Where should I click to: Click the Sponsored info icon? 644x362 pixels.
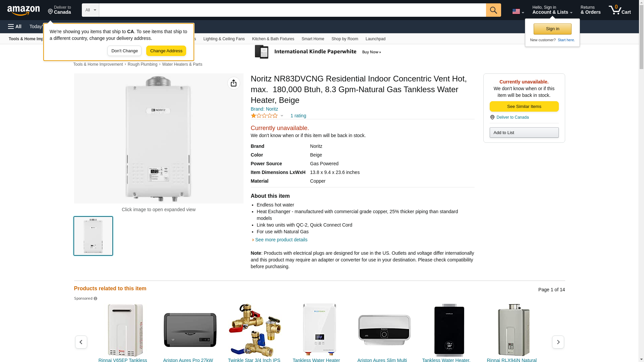pos(96,299)
